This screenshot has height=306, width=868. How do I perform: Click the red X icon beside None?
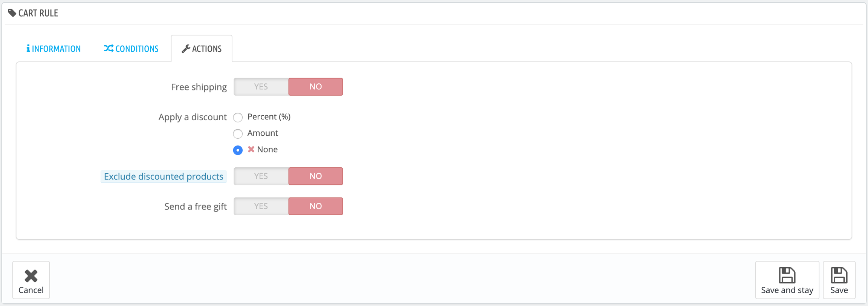[x=251, y=150]
